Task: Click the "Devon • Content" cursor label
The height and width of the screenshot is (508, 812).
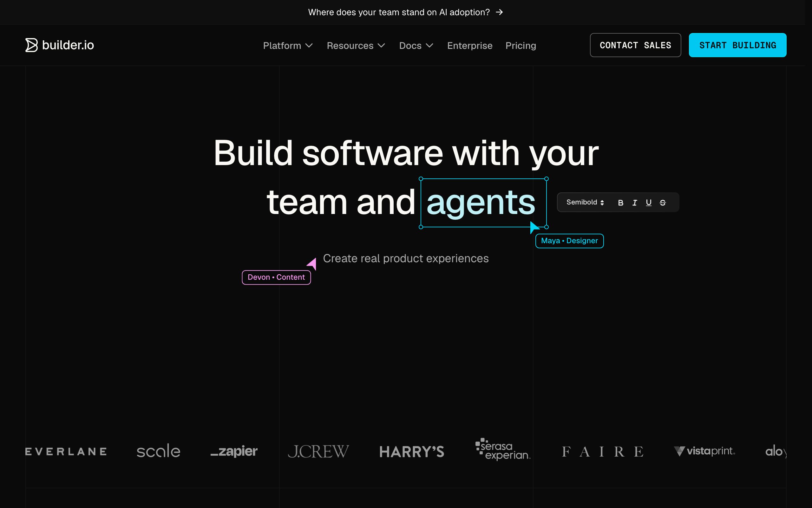Action: pyautogui.click(x=276, y=277)
